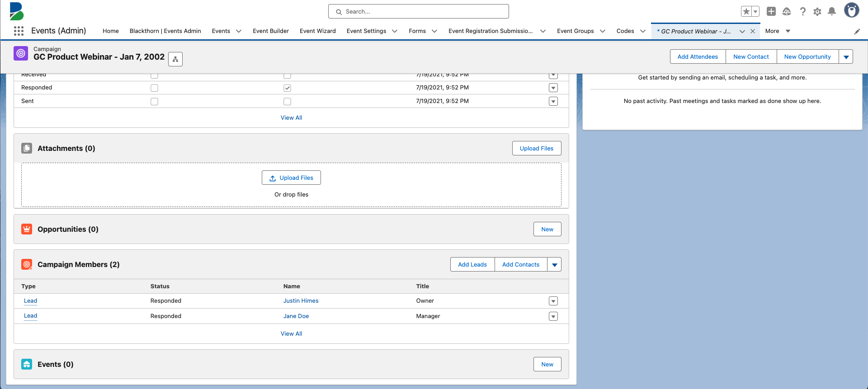
Task: Click the edit navigation pencil icon
Action: [857, 31]
